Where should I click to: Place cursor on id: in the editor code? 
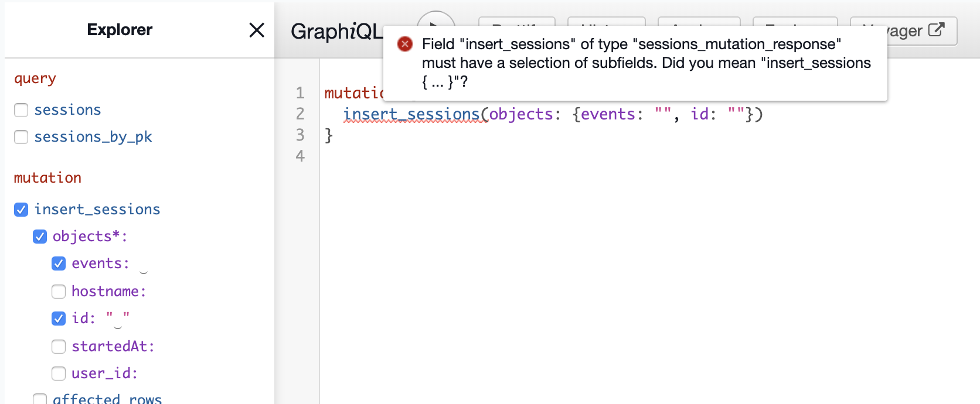[x=703, y=114]
